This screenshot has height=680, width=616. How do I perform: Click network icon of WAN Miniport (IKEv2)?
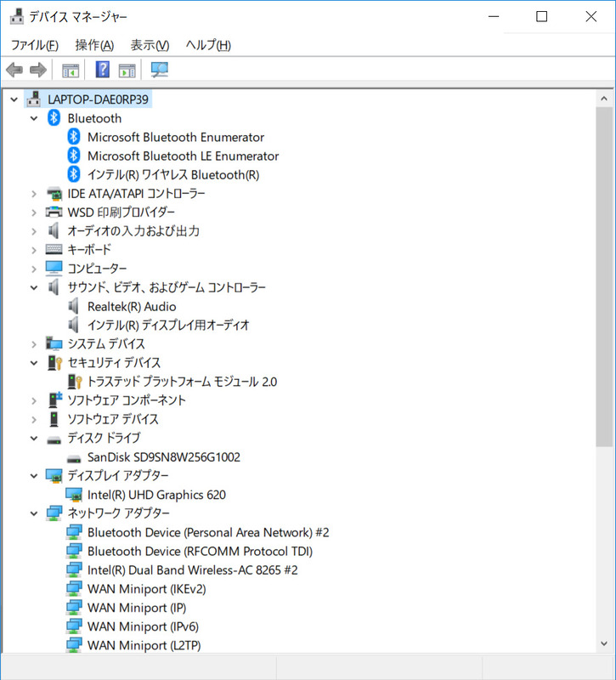[74, 589]
